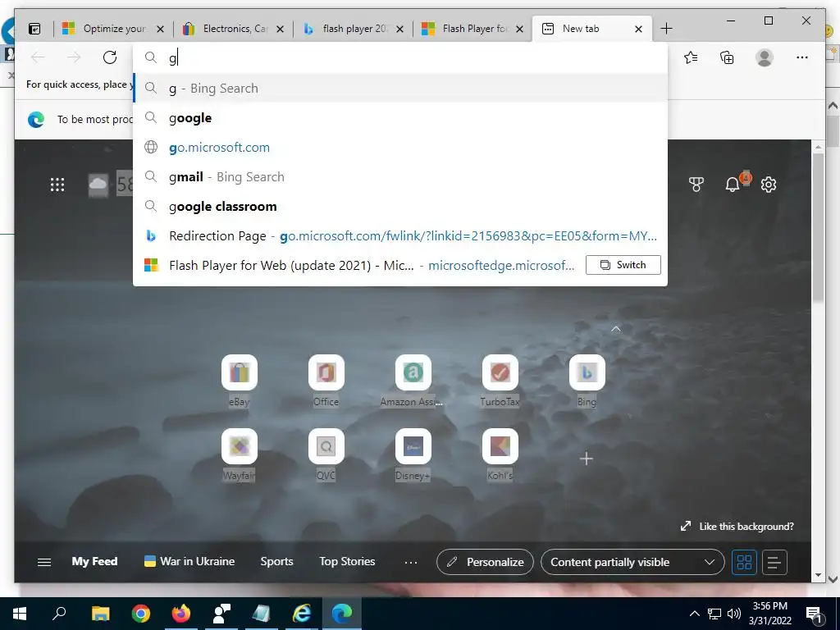Screen dimensions: 840x630
Task: Choose go.microsoft.com suggestion
Action: (400, 148)
